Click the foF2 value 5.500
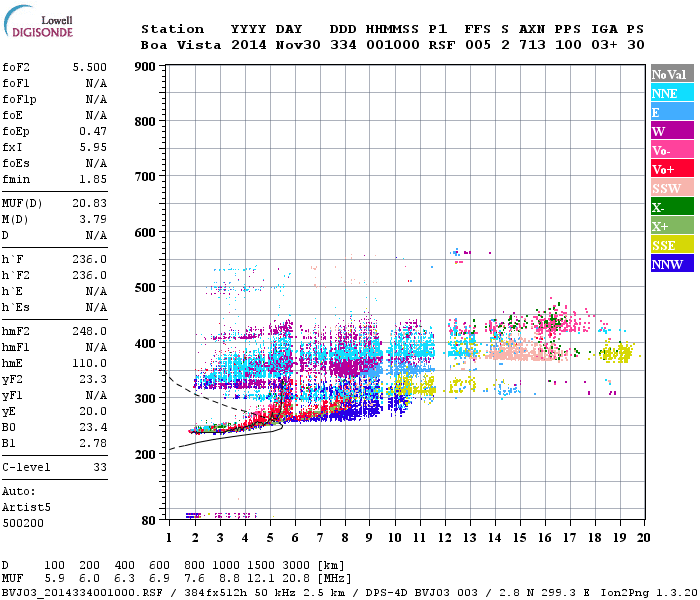700x600 pixels. click(x=90, y=67)
